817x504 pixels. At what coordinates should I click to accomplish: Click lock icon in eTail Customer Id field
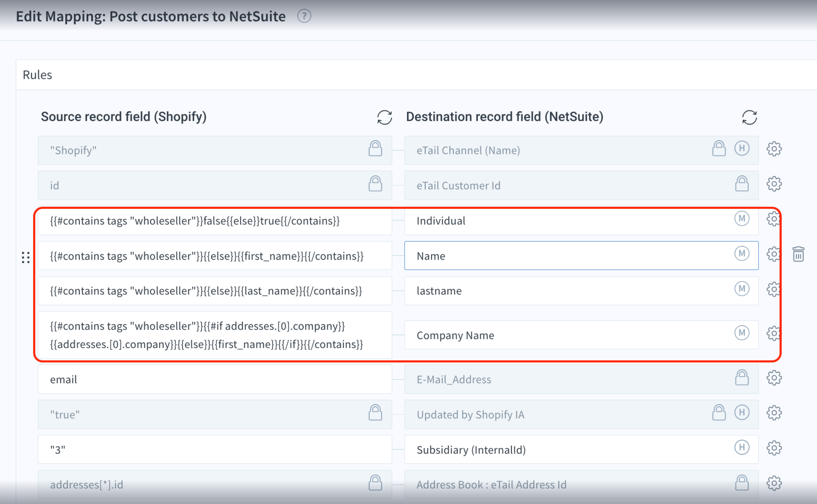pos(742,183)
